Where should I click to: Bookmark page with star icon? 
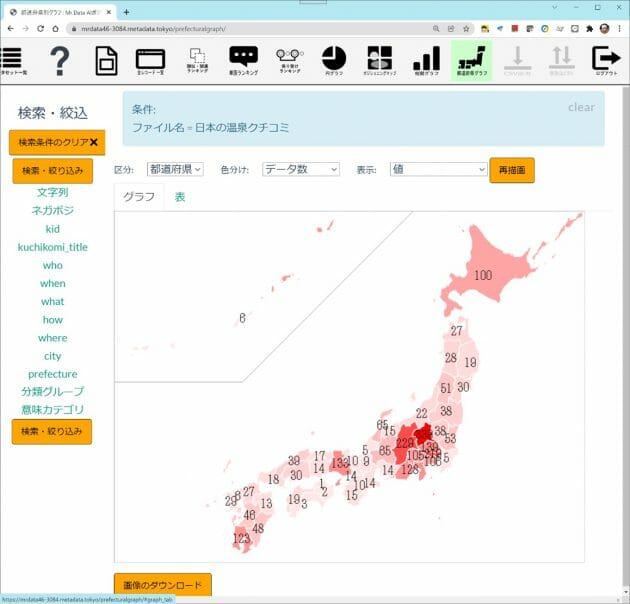pyautogui.click(x=466, y=29)
